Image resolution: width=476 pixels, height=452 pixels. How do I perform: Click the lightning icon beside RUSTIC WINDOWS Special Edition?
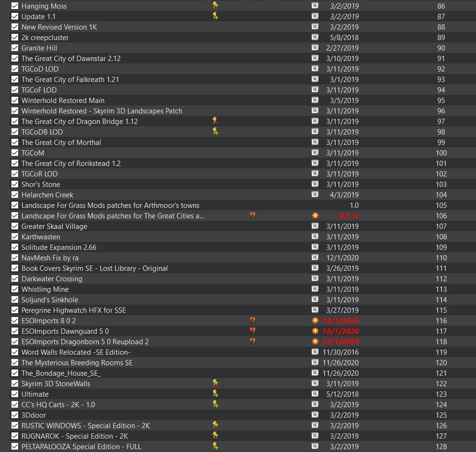pyautogui.click(x=215, y=425)
